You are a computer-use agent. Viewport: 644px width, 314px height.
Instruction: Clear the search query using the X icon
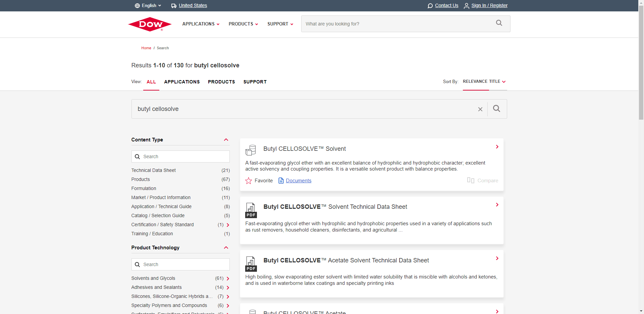point(480,109)
